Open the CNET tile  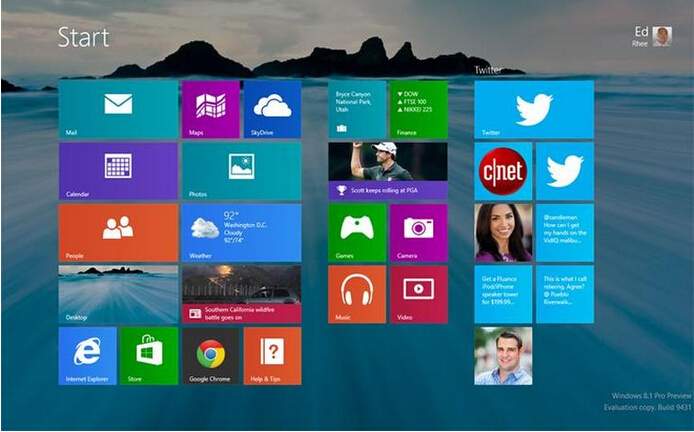pyautogui.click(x=503, y=171)
